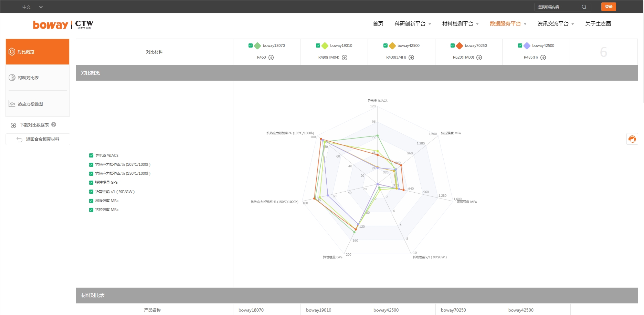
Task: Select 热应力松弛图 in the sidebar
Action: pos(38,104)
